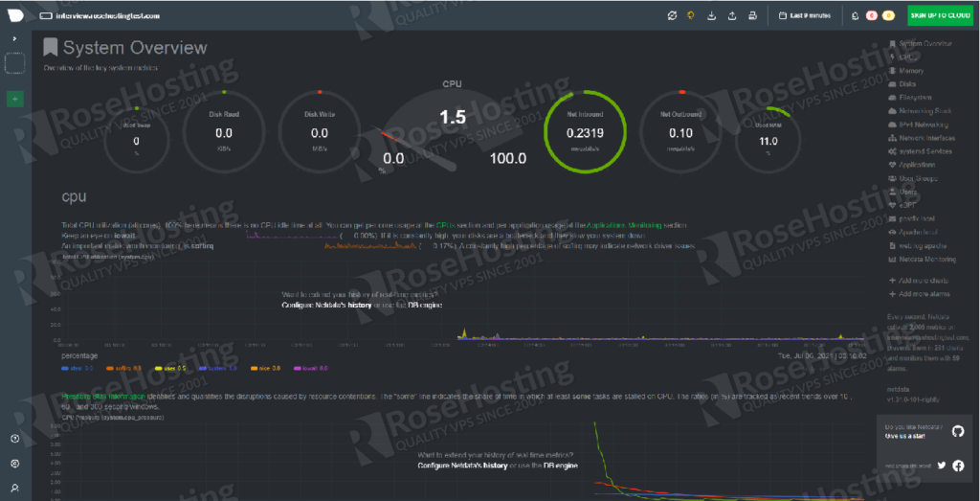Toggle the steal dimension in CPU legend
Image resolution: width=980 pixels, height=501 pixels.
[78, 369]
